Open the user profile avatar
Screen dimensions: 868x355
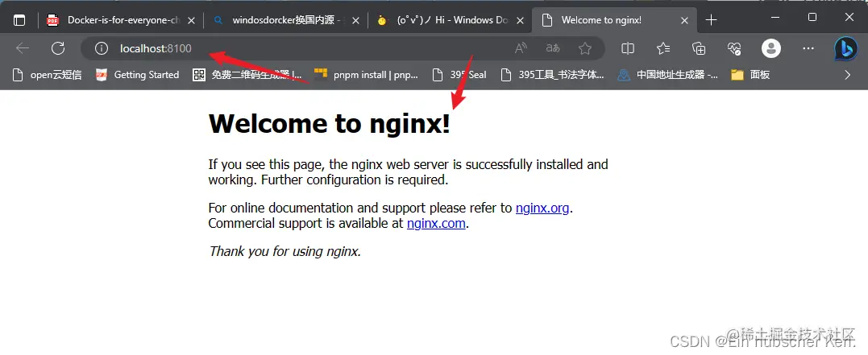click(771, 48)
